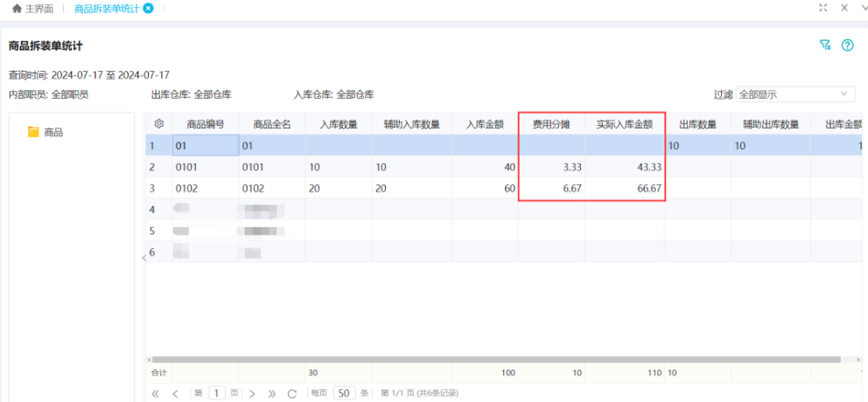Go to last page with double-right arrow
Screen dimensions: 868x402
tap(272, 393)
